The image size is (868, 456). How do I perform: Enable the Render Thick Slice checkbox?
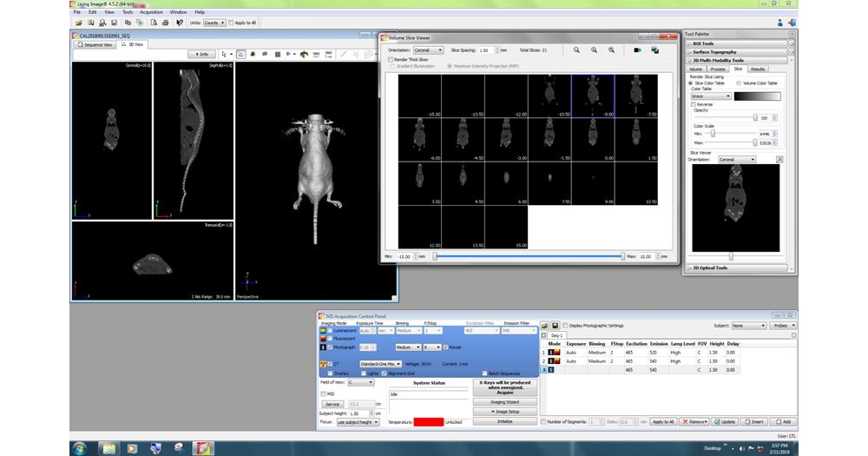[x=390, y=59]
